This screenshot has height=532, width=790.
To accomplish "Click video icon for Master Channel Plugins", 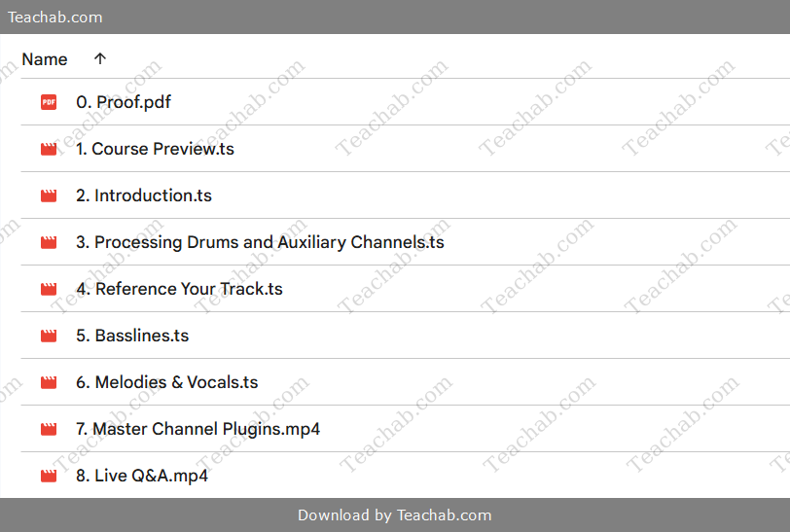I will [49, 429].
